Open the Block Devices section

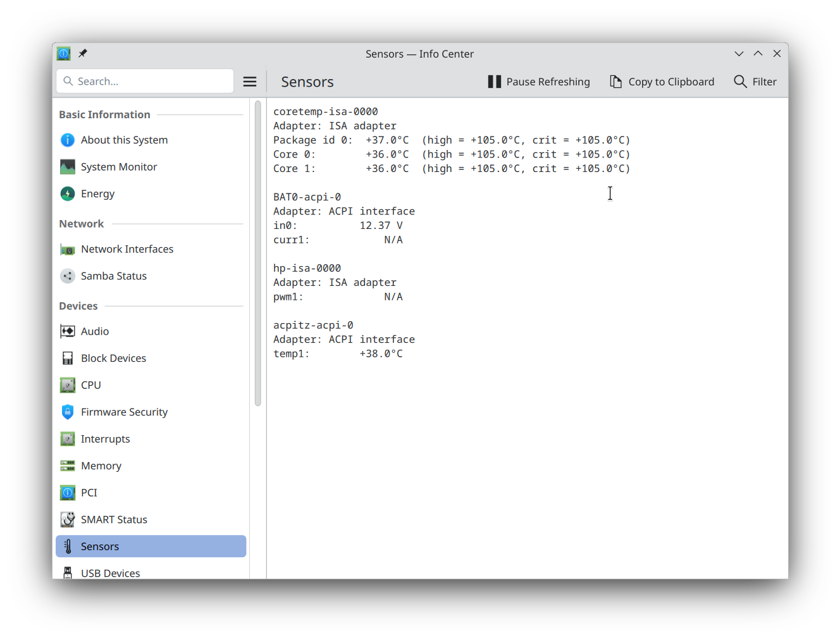tap(113, 358)
